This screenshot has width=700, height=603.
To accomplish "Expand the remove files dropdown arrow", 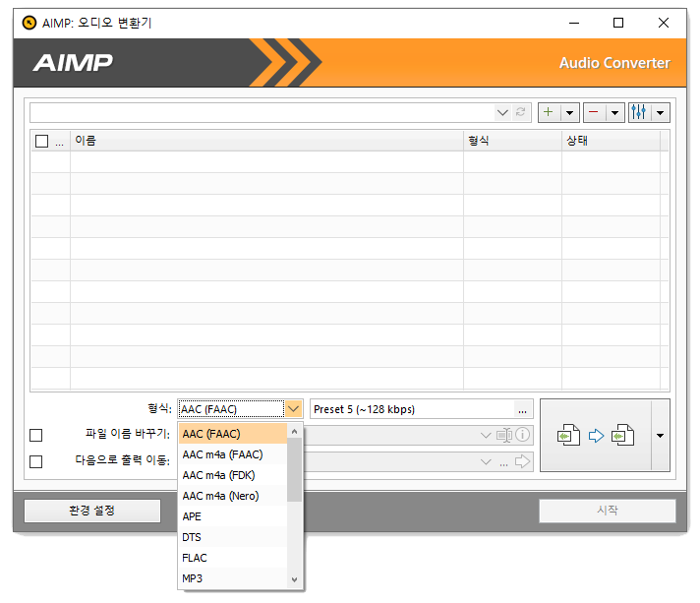I will [614, 112].
